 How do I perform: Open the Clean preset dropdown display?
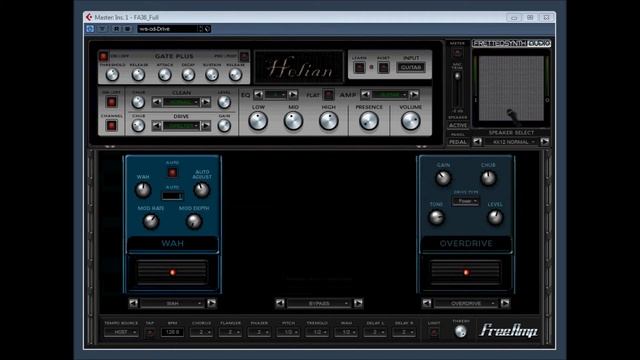tap(181, 102)
